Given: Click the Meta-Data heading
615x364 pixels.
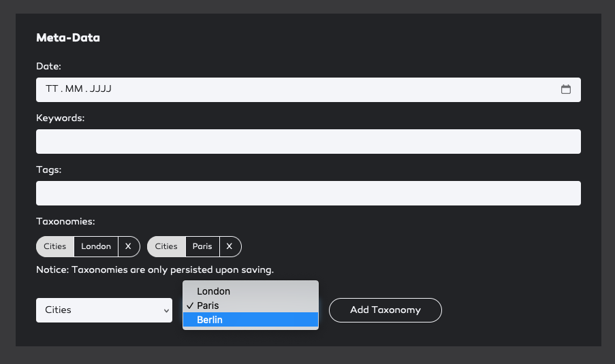Looking at the screenshot, I should click(68, 37).
